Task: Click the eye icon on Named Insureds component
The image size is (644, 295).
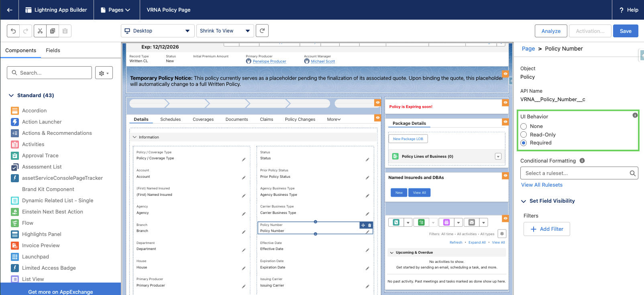Action: [x=505, y=175]
